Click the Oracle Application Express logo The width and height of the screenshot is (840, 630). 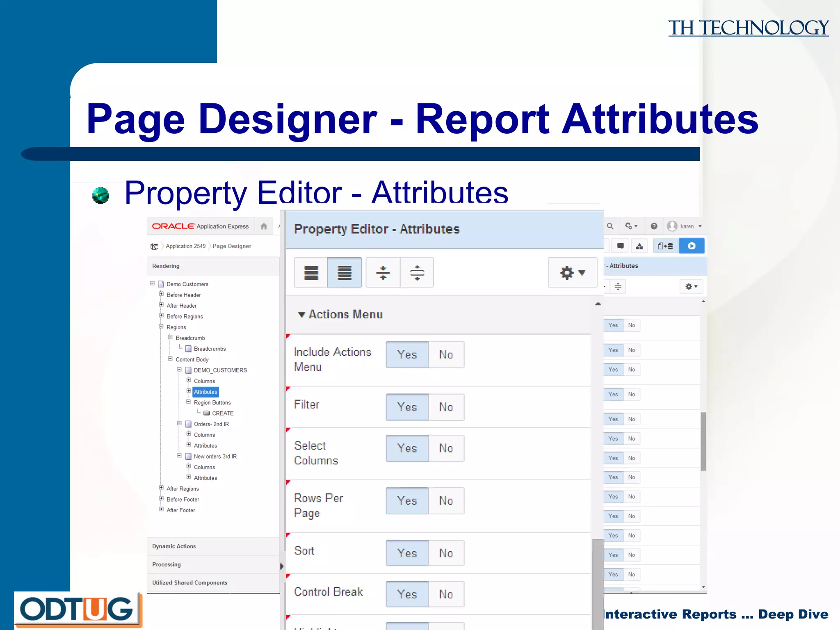pos(200,226)
